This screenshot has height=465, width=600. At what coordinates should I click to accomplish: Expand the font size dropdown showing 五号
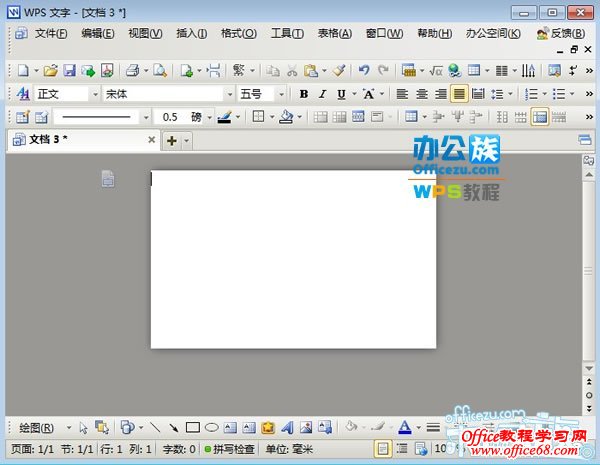click(261, 94)
